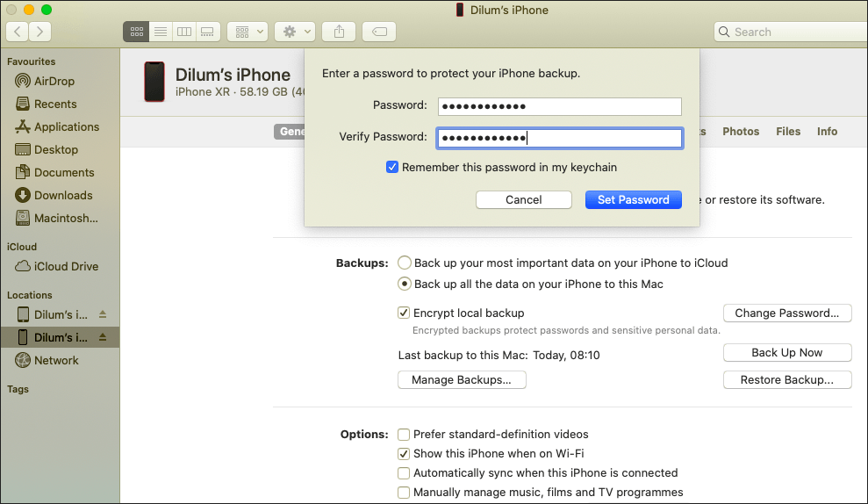The height and width of the screenshot is (504, 868).
Task: Click the Verify Password input field
Action: 560,138
